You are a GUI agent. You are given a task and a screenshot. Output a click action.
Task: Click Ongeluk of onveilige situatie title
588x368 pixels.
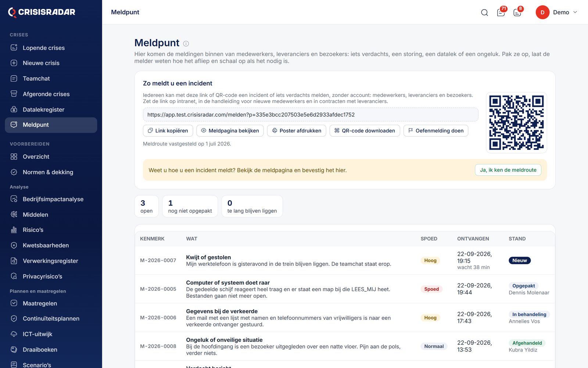224,340
